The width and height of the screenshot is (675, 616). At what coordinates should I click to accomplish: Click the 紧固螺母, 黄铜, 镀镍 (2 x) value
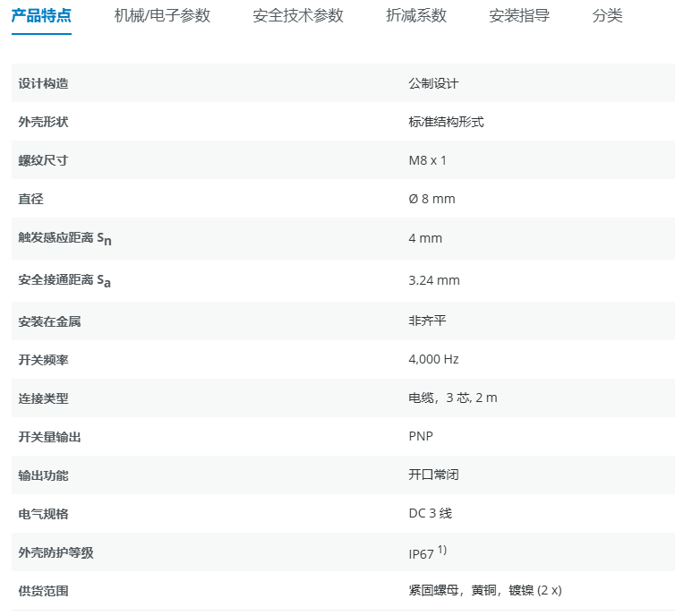484,590
